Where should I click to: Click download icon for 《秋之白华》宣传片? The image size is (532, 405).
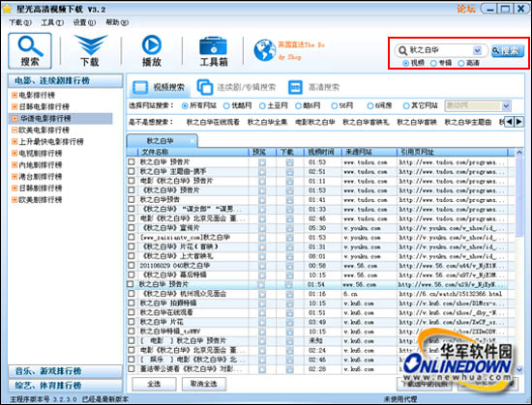[x=289, y=228]
